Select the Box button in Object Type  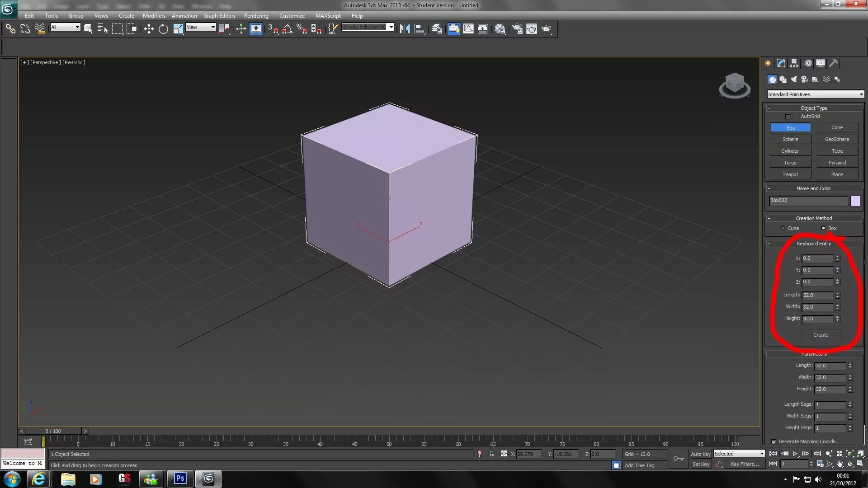(790, 127)
